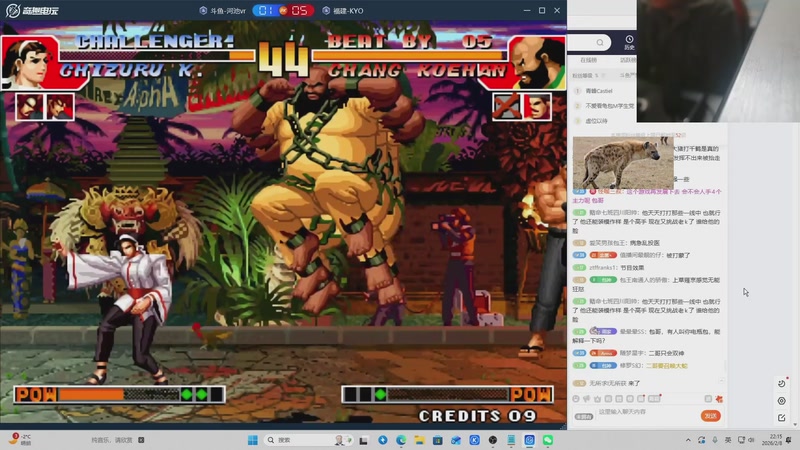Click the right player's POW gauge
The width and height of the screenshot is (800, 450).
(x=447, y=394)
